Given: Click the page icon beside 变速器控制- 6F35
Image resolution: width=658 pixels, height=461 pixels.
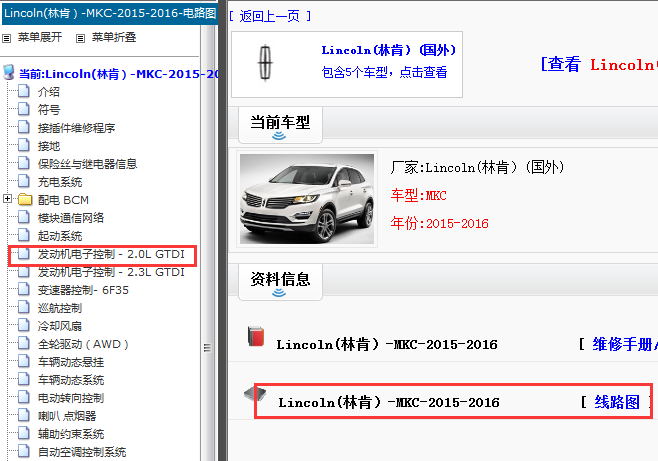Looking at the screenshot, I should pos(24,289).
